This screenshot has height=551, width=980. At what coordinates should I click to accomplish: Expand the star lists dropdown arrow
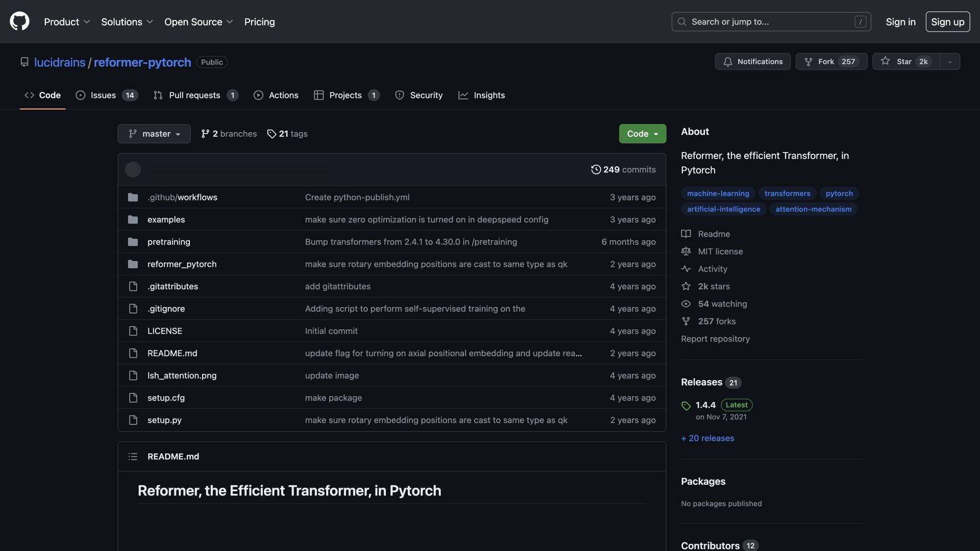tap(950, 62)
